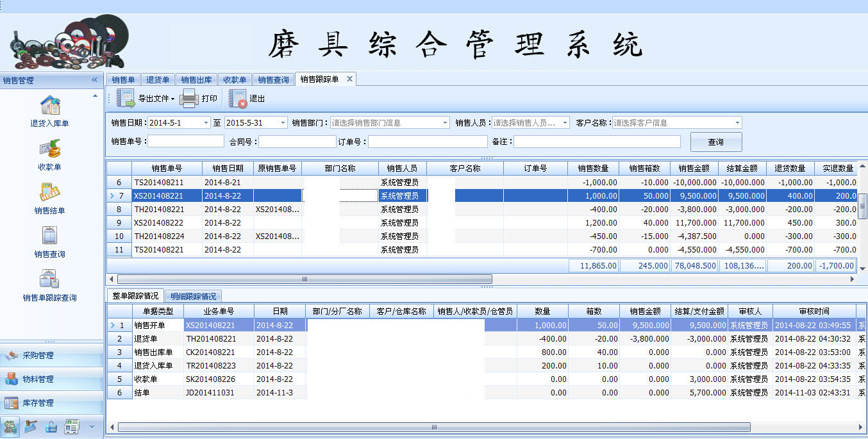Viewport: 868px width, 439px height.
Task: Click the 结算金额 column header
Action: pos(742,169)
